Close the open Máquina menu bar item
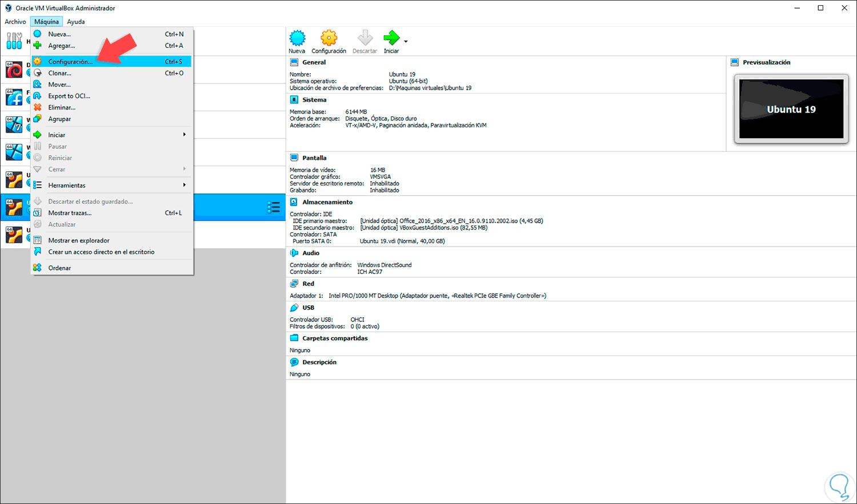Screen dimensions: 857x504 click(46, 22)
